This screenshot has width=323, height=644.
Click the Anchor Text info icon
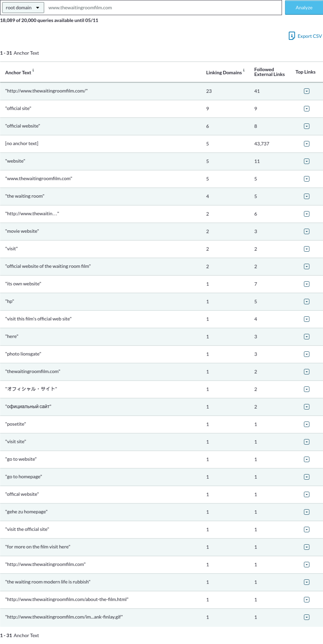33,70
